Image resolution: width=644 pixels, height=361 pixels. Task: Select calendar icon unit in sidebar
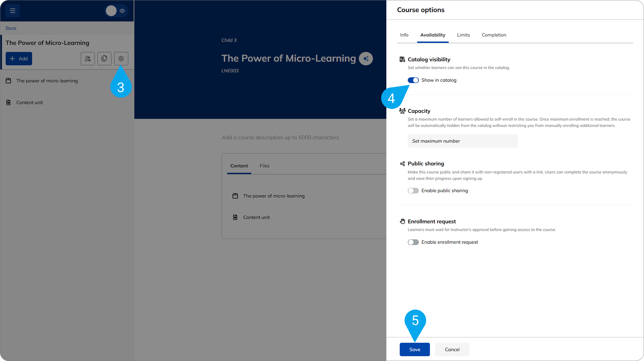coord(8,81)
